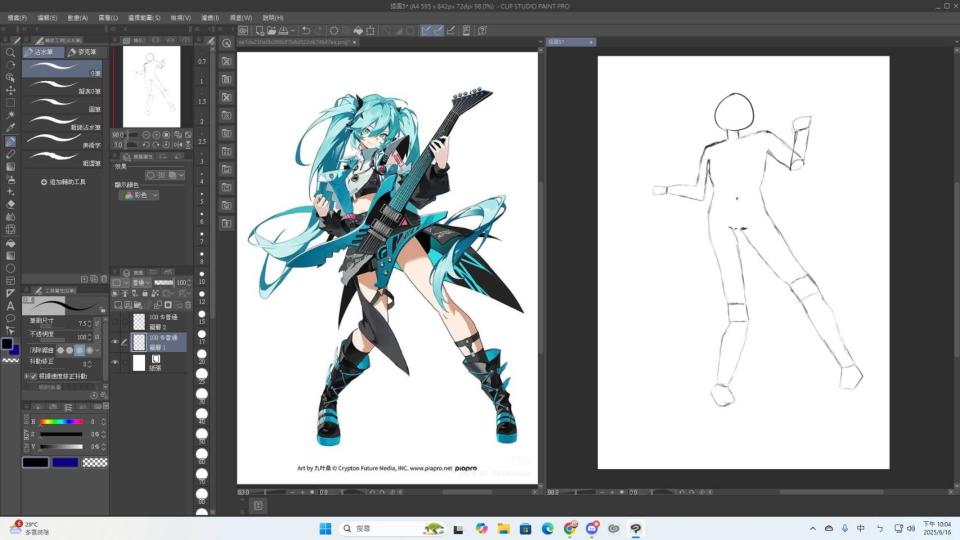960x540 pixels.
Task: Click the New canvas icon in command bar
Action: [260, 30]
